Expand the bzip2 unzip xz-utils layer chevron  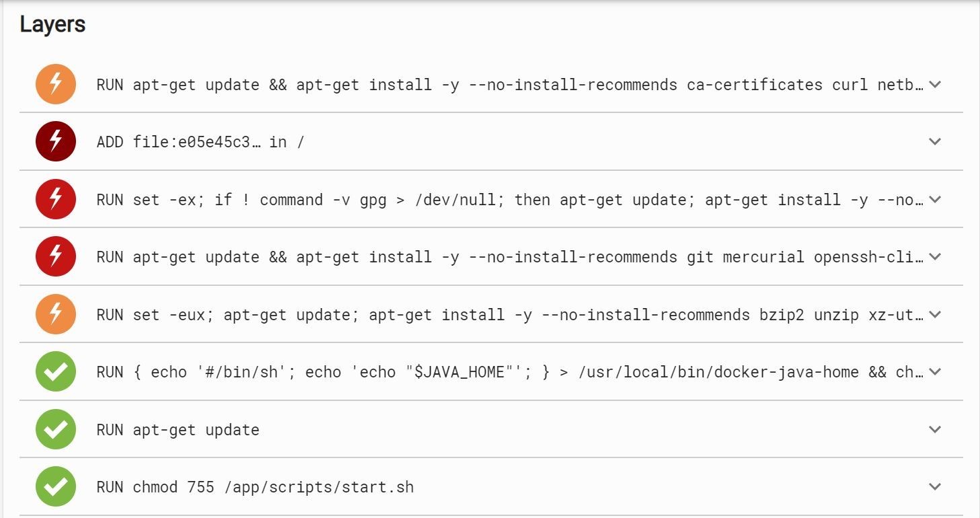(x=935, y=315)
